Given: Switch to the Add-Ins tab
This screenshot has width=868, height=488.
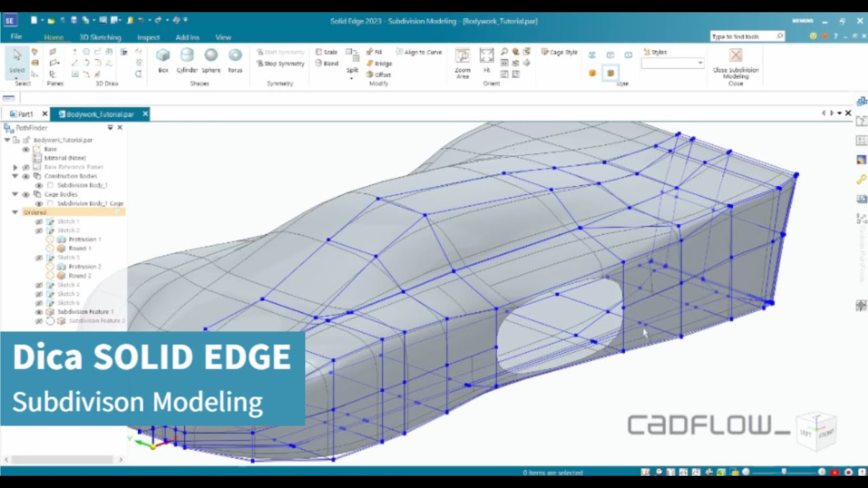Looking at the screenshot, I should pyautogui.click(x=188, y=37).
